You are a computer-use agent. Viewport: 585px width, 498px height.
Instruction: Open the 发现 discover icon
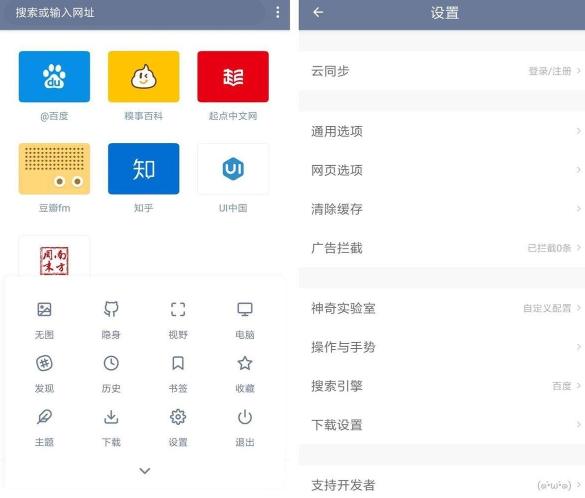coord(44,363)
